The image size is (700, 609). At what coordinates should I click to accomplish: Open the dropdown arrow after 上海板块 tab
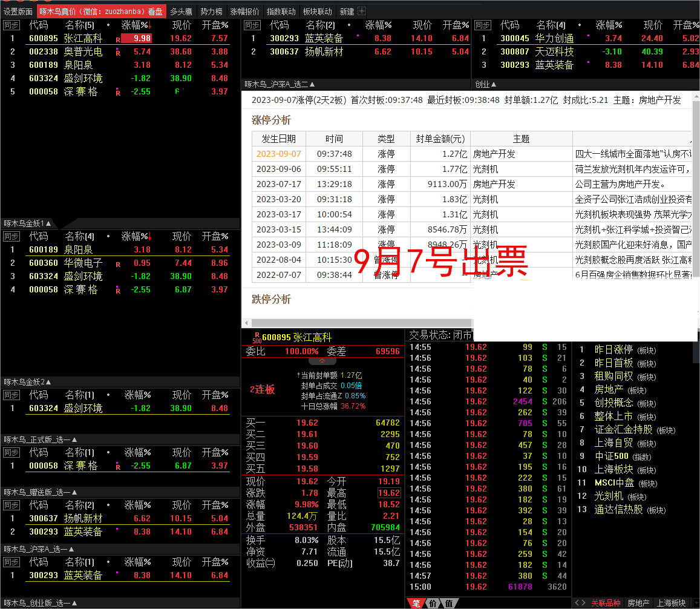click(696, 602)
